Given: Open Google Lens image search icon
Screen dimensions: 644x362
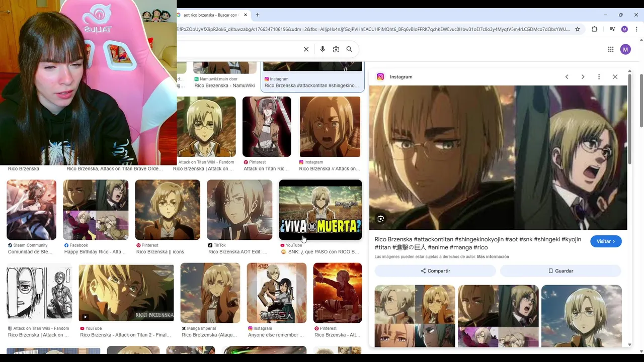Looking at the screenshot, I should coord(336,49).
